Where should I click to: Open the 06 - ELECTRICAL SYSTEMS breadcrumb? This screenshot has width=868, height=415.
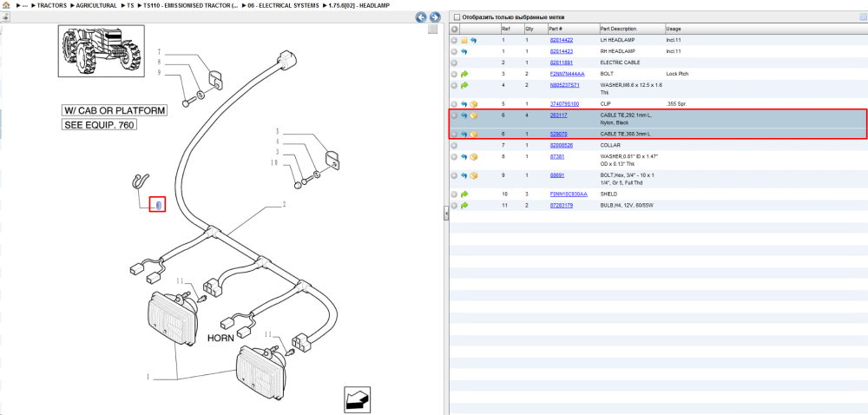284,5
